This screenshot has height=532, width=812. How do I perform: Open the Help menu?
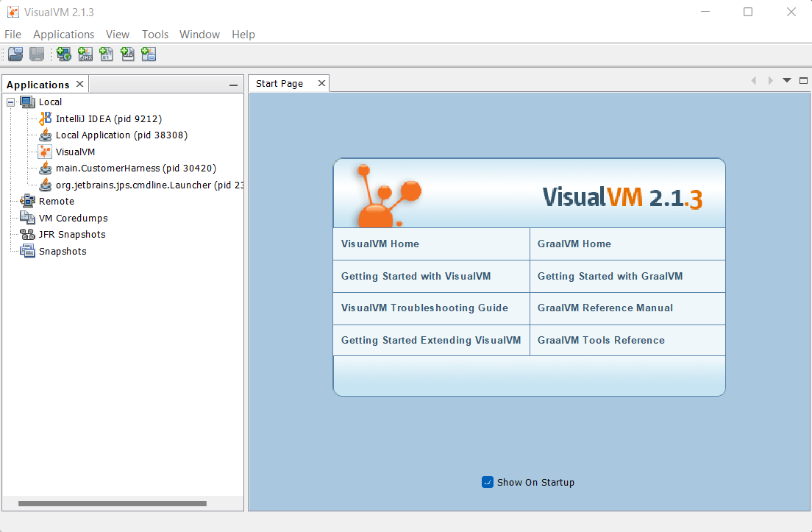[x=243, y=35]
